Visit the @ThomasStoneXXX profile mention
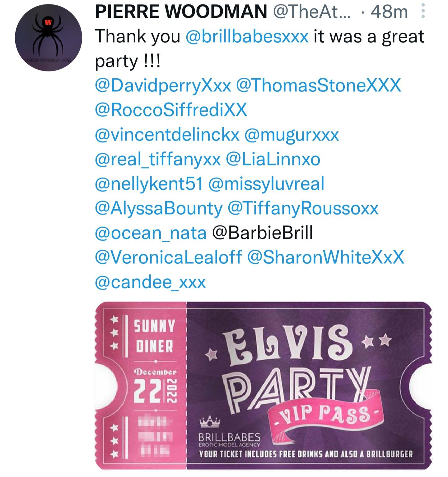The width and height of the screenshot is (448, 477). pyautogui.click(x=319, y=85)
